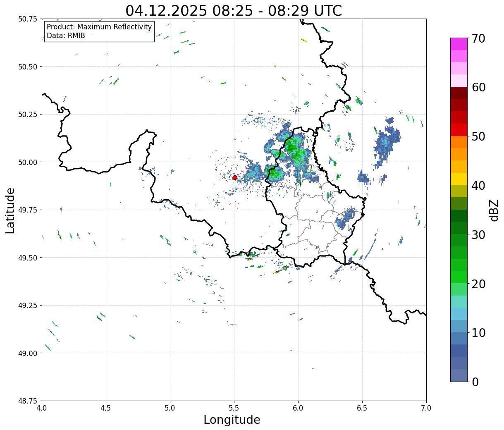Click the longitude tick label 7.0

pos(426,408)
